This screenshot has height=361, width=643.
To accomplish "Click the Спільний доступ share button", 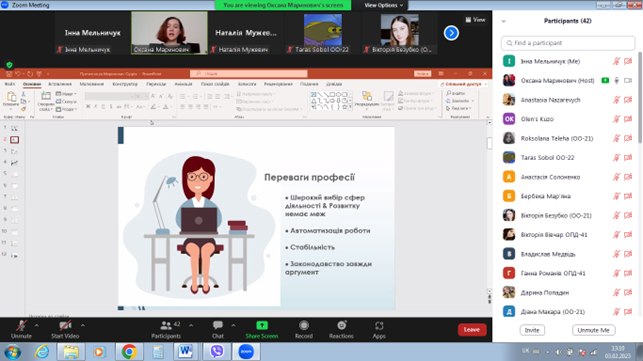I will pos(463,84).
